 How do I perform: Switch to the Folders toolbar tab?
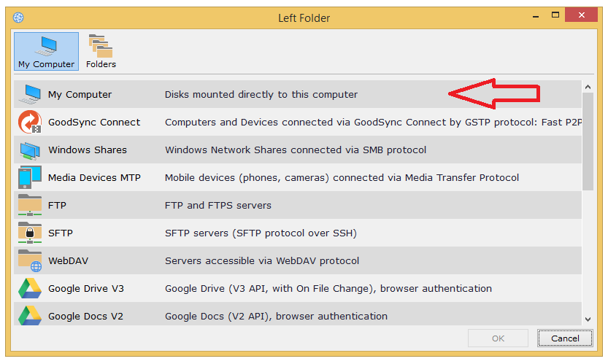click(101, 52)
